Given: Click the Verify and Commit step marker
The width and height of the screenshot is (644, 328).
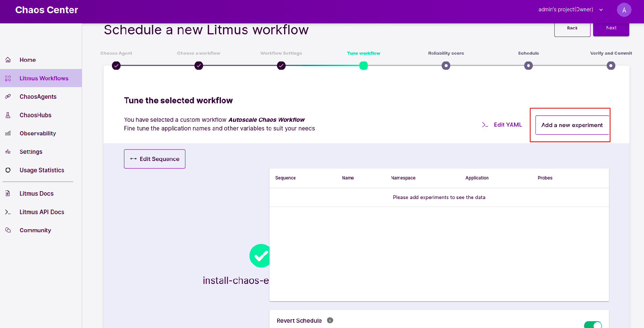Looking at the screenshot, I should pyautogui.click(x=611, y=66).
